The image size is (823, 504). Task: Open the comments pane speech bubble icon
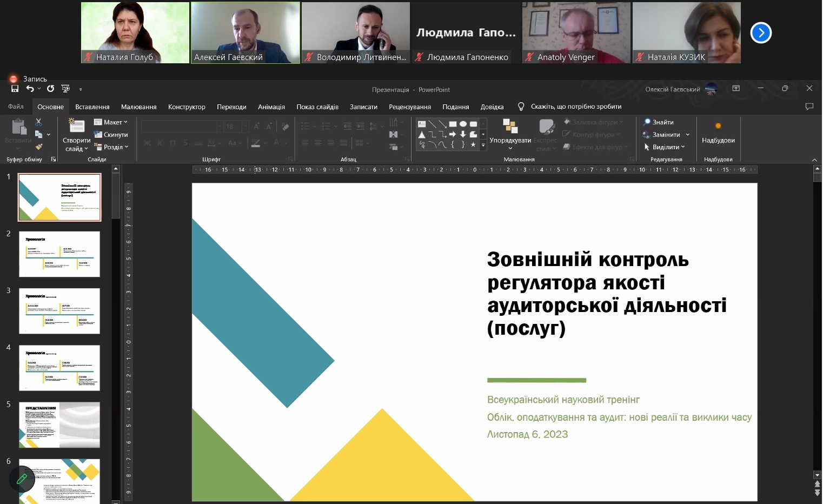tap(809, 107)
